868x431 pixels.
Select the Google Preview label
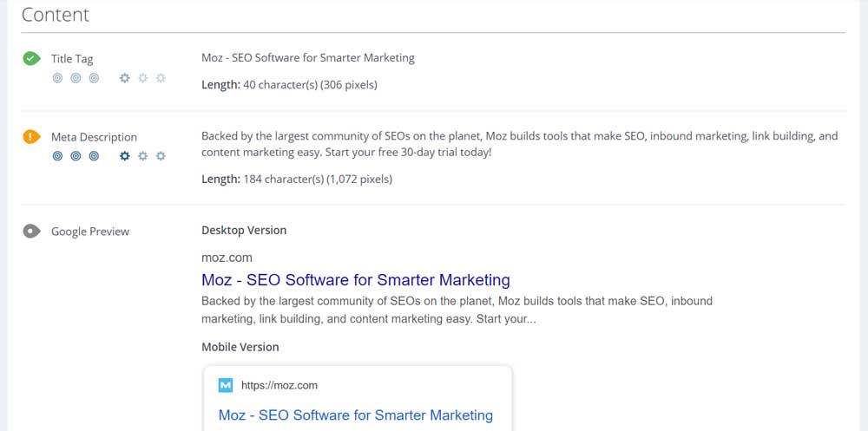pos(90,232)
